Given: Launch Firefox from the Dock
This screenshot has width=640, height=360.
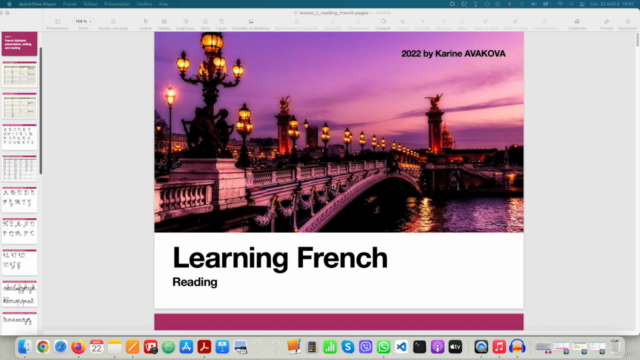Looking at the screenshot, I should (78, 347).
